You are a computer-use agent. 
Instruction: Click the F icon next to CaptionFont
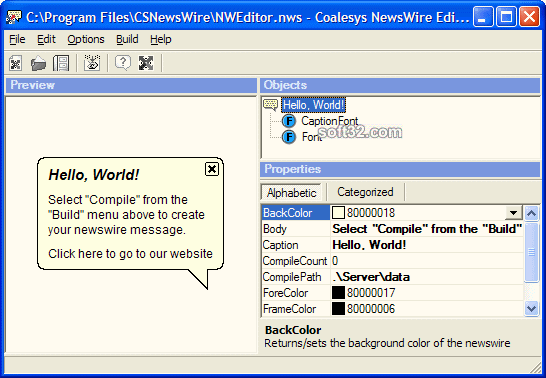(289, 121)
